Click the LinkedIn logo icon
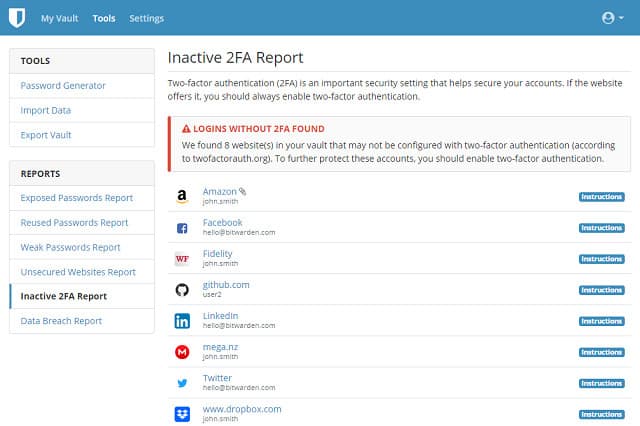 point(182,321)
